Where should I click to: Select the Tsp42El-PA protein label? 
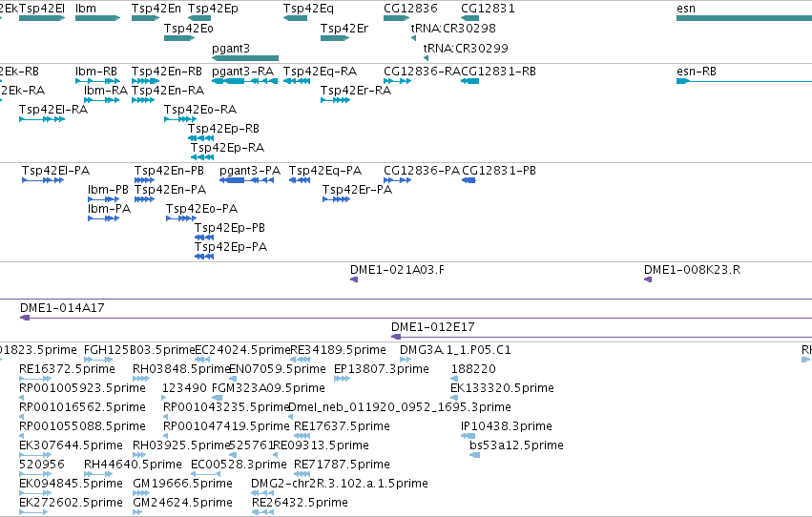click(x=56, y=170)
